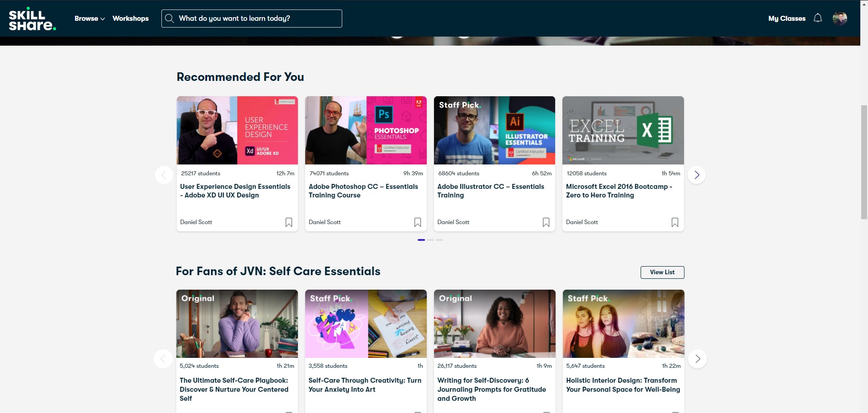The image size is (868, 413).
Task: Click '9h 39m' duration text
Action: pyautogui.click(x=413, y=174)
